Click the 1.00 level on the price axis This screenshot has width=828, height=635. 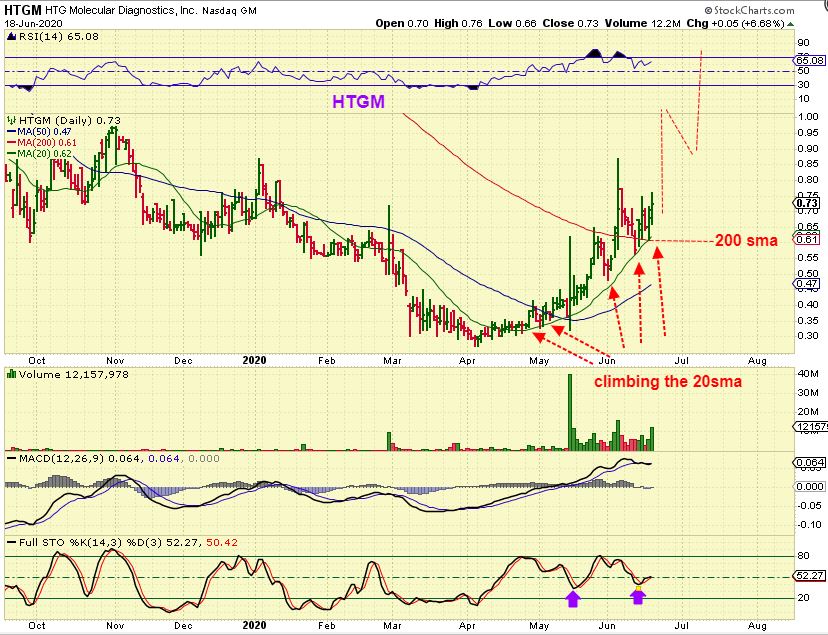pyautogui.click(x=807, y=117)
